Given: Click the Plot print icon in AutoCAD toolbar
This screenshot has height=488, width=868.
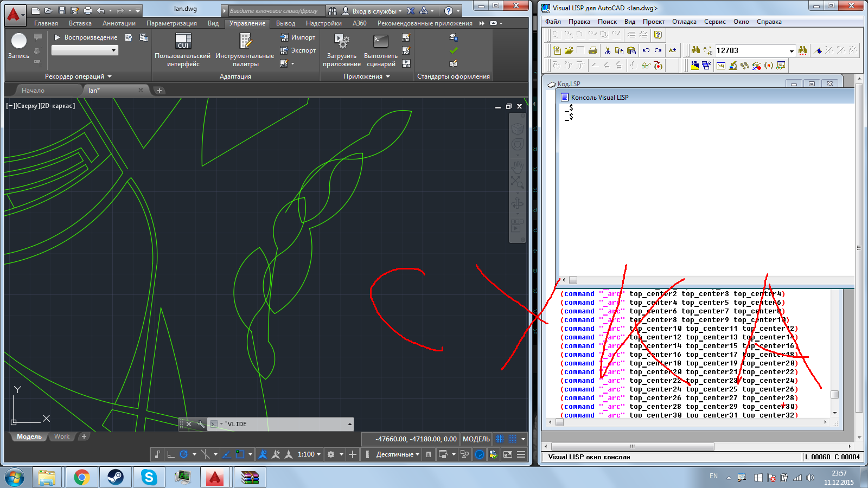Looking at the screenshot, I should (87, 10).
